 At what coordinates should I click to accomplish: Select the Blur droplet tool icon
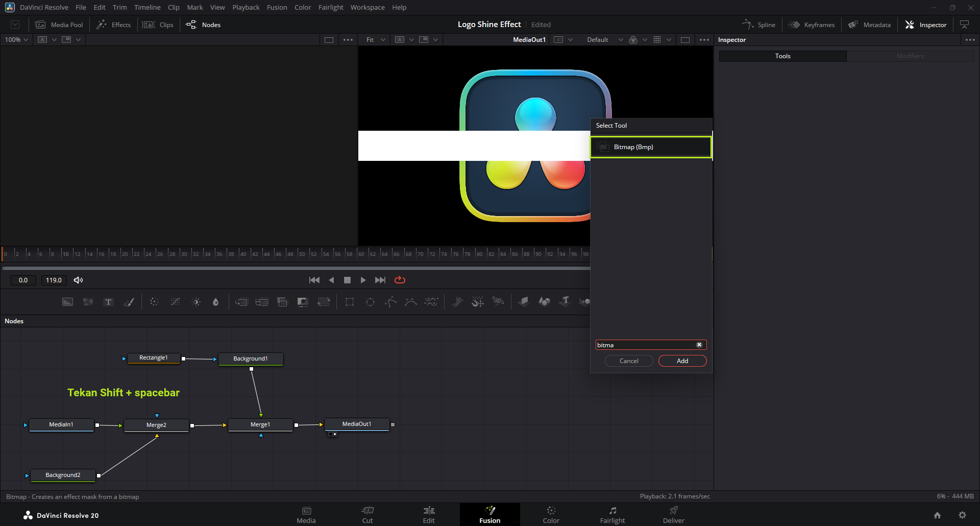click(x=215, y=302)
